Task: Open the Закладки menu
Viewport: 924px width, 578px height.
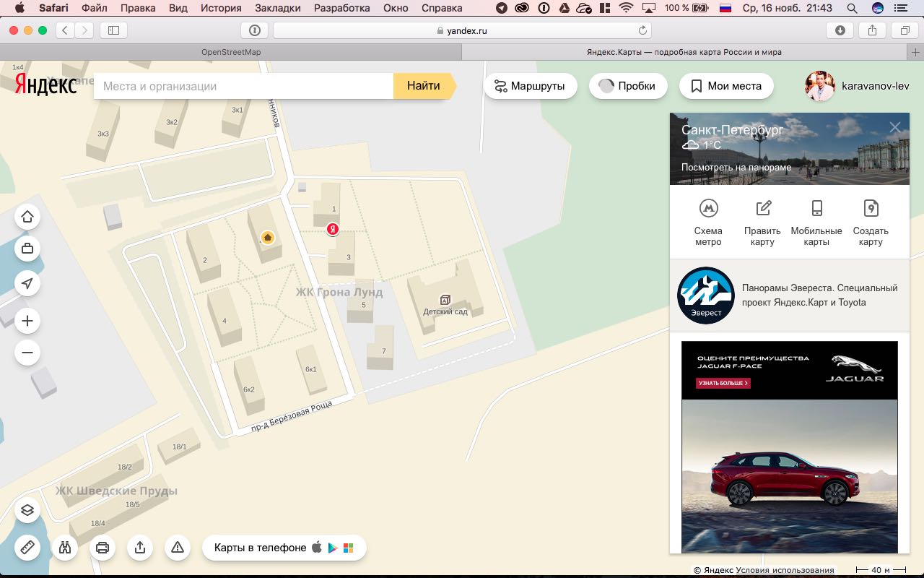Action: click(279, 8)
